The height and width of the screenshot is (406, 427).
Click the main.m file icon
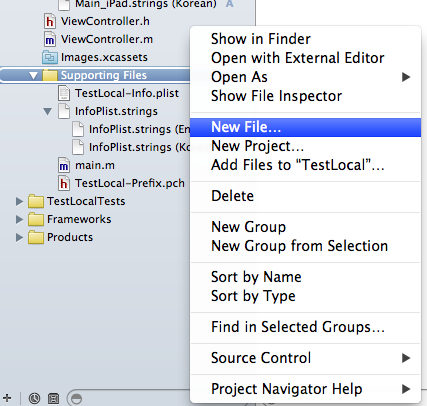coord(64,165)
